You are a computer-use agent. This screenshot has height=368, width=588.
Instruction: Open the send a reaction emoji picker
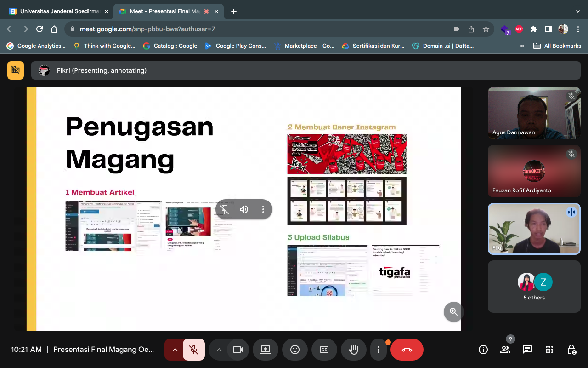click(295, 350)
